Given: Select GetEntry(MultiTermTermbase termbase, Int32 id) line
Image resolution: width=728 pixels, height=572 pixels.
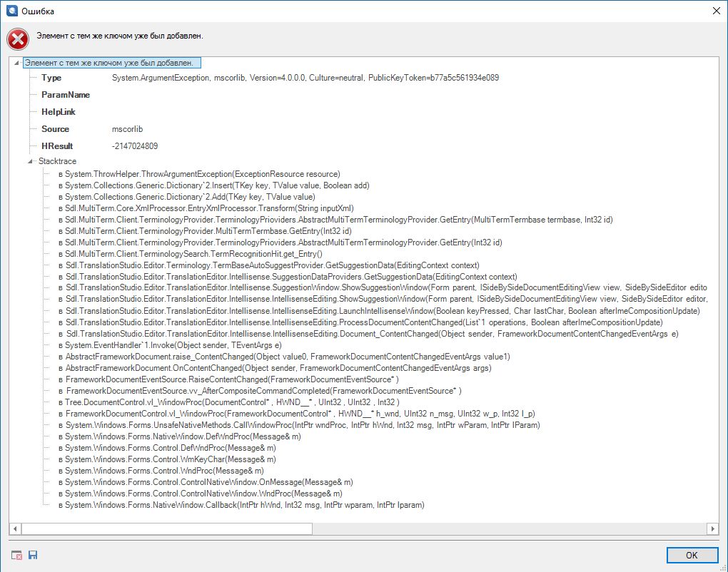Looking at the screenshot, I should tap(335, 220).
